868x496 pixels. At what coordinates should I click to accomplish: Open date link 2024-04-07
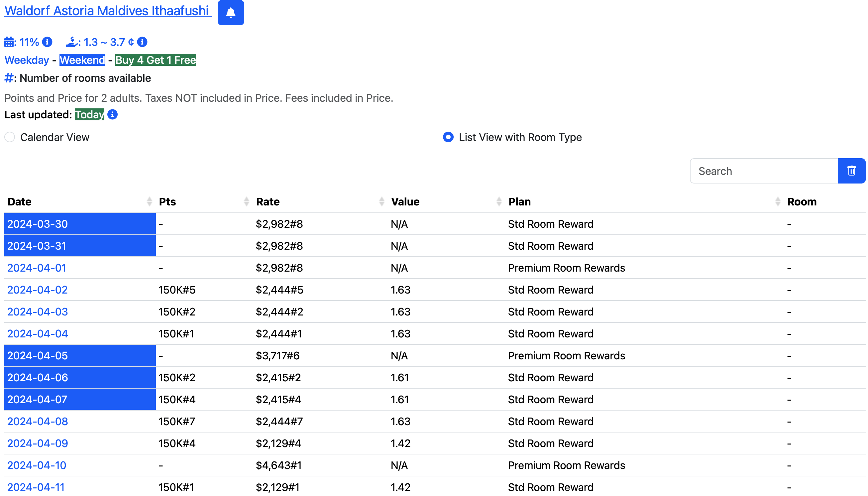point(37,400)
